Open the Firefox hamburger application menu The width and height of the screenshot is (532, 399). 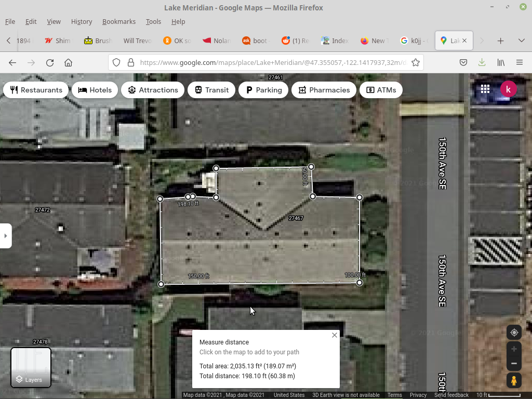coord(520,62)
